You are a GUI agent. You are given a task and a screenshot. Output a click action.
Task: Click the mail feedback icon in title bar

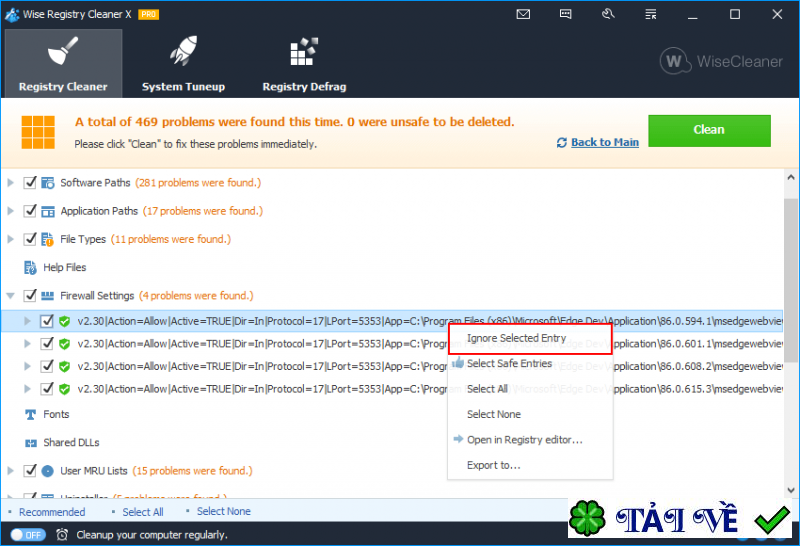click(523, 14)
